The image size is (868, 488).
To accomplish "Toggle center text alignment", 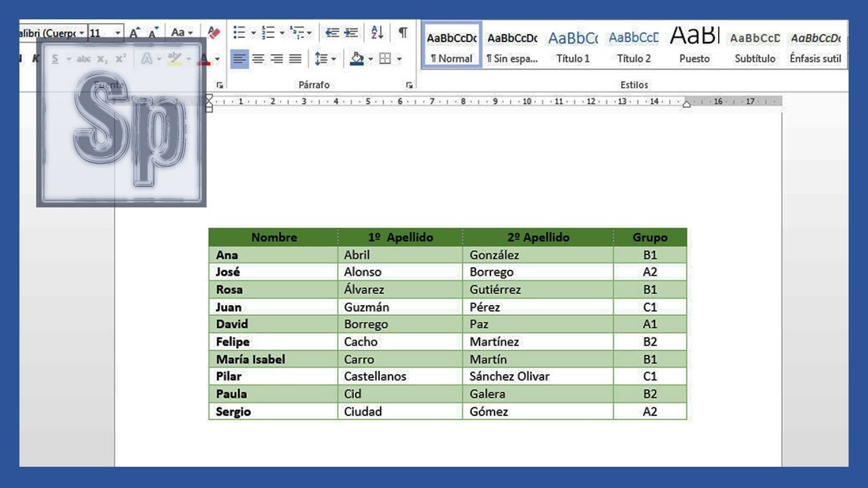I will coord(258,59).
